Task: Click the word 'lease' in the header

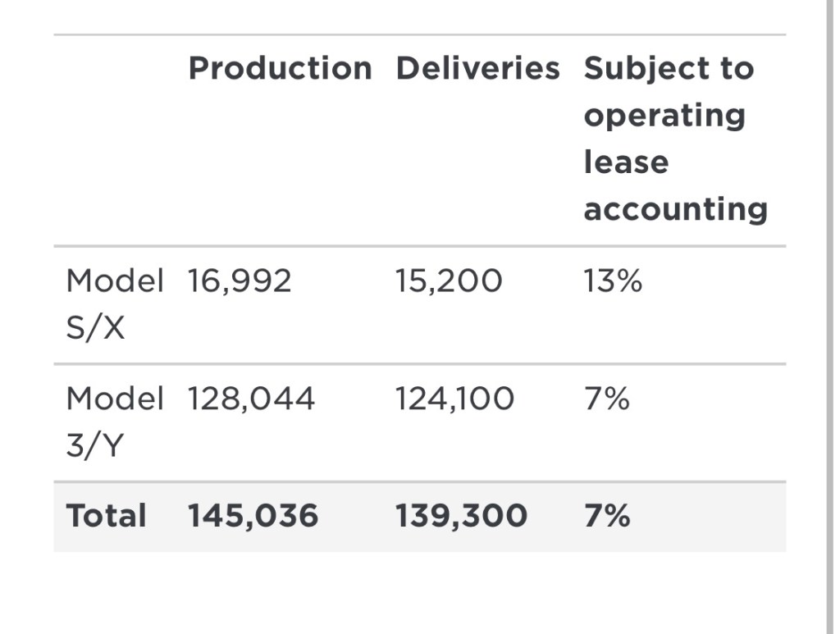Action: [626, 162]
